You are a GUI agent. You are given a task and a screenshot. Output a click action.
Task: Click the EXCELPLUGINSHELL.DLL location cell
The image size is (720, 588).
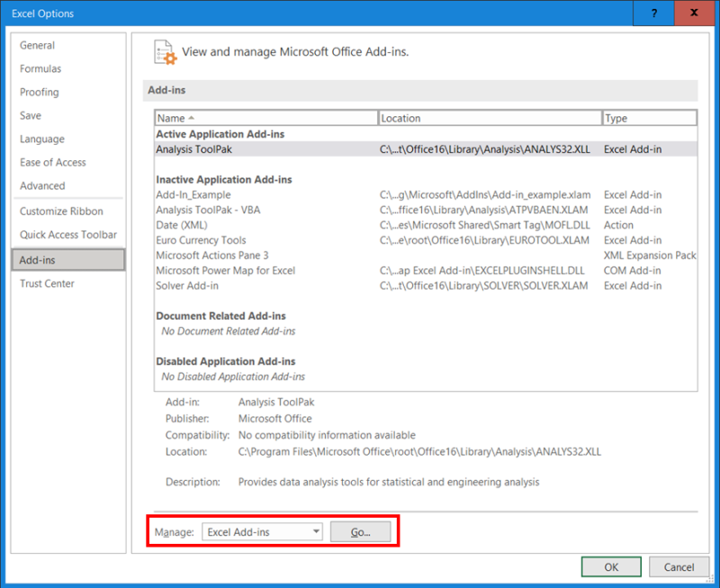pyautogui.click(x=482, y=270)
